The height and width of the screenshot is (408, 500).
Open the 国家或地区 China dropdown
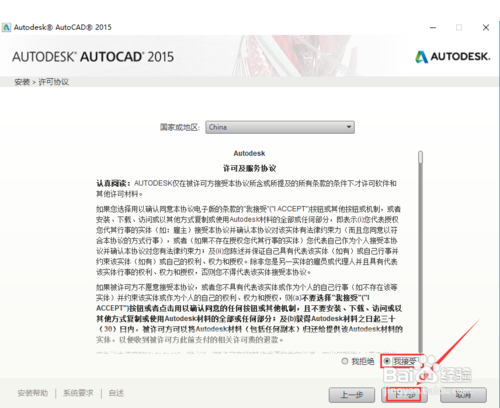pos(280,127)
